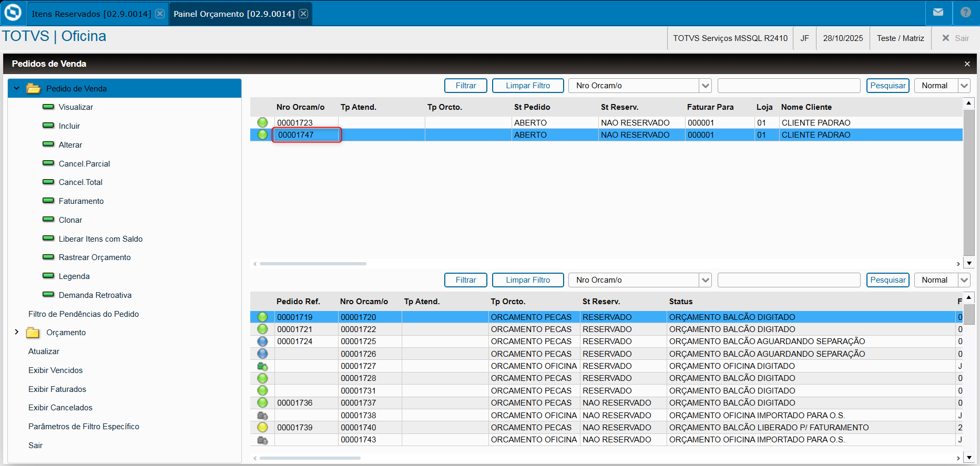This screenshot has height=466, width=980.
Task: Open the TOTVS logo home icon
Action: click(13, 13)
